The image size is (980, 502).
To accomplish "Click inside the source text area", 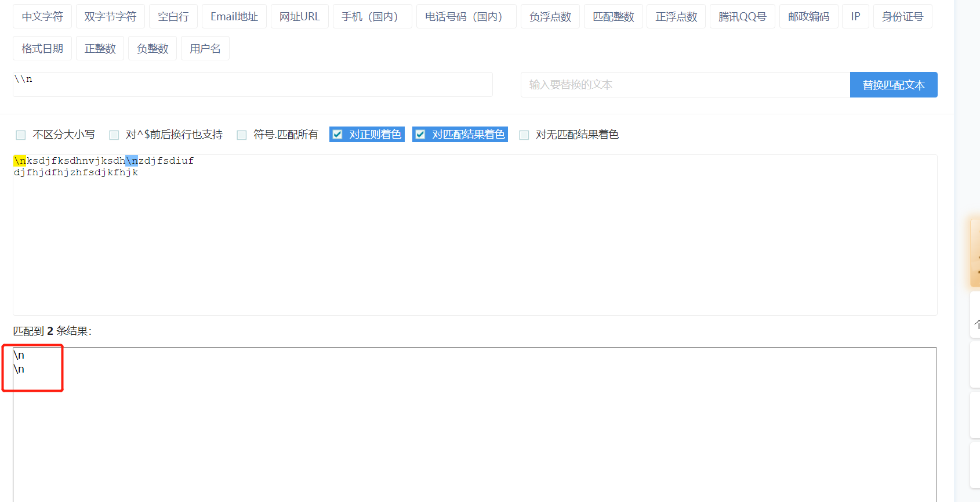I will point(475,235).
